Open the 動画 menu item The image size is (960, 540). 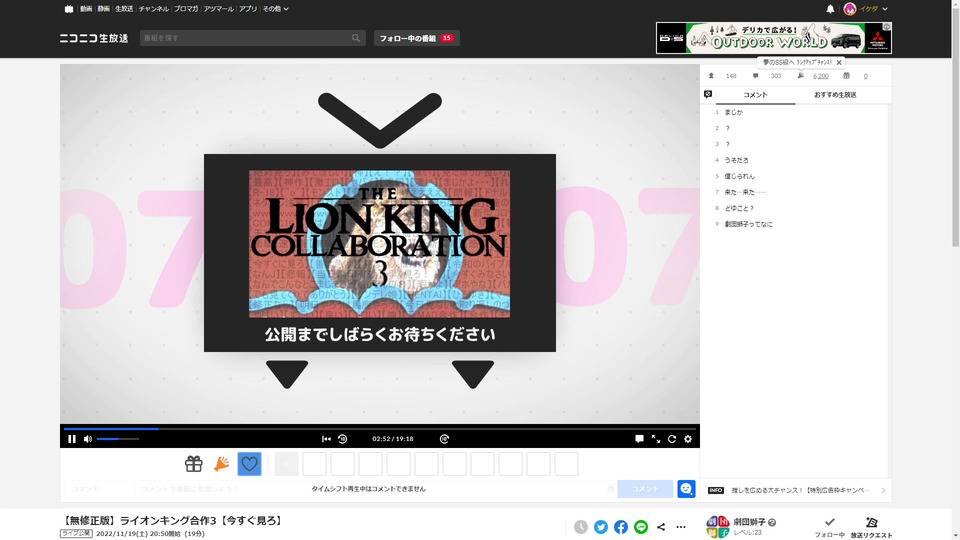86,9
